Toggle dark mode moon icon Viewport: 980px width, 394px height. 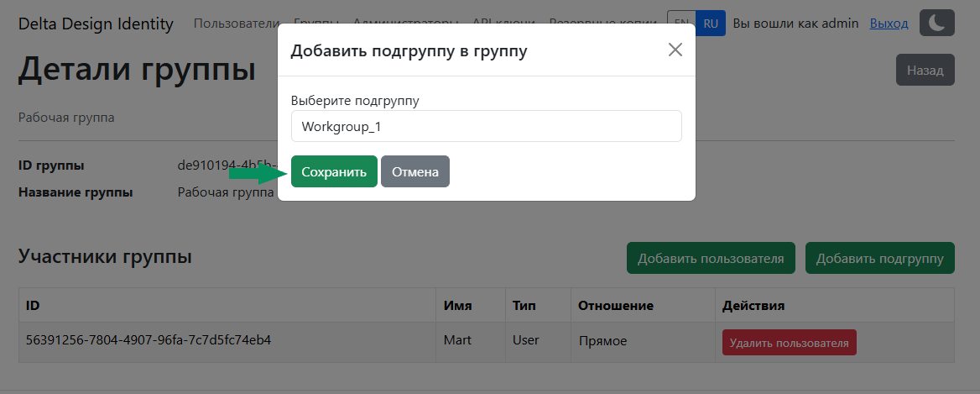(x=937, y=24)
